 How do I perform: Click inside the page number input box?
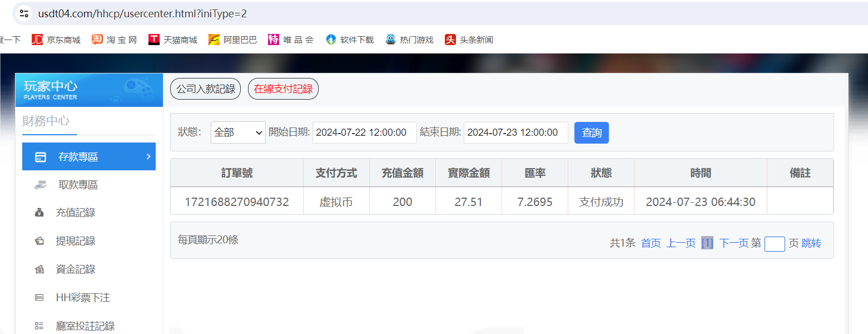(775, 244)
